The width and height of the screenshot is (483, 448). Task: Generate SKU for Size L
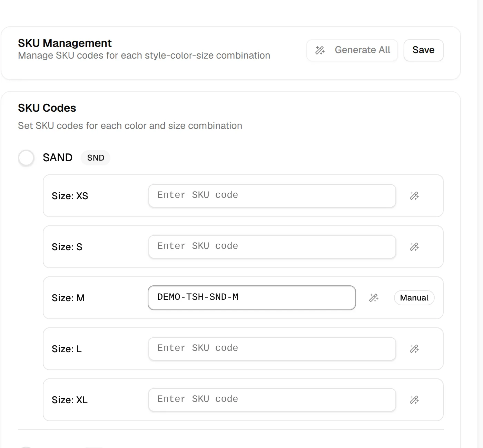[414, 349]
